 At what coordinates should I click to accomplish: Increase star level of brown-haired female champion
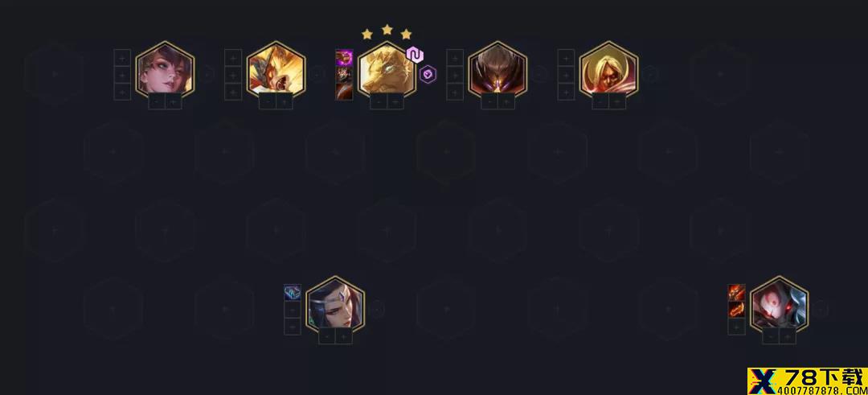pos(174,101)
